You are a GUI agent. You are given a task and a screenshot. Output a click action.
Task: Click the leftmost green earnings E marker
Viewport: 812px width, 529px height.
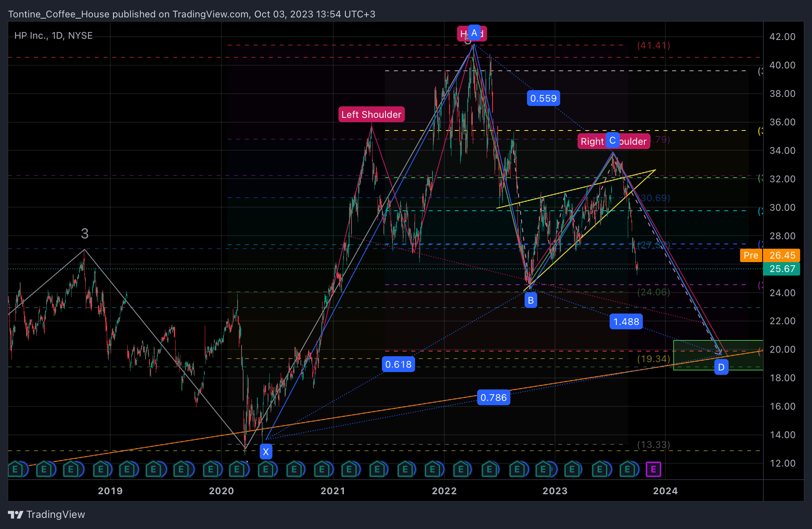(15, 469)
